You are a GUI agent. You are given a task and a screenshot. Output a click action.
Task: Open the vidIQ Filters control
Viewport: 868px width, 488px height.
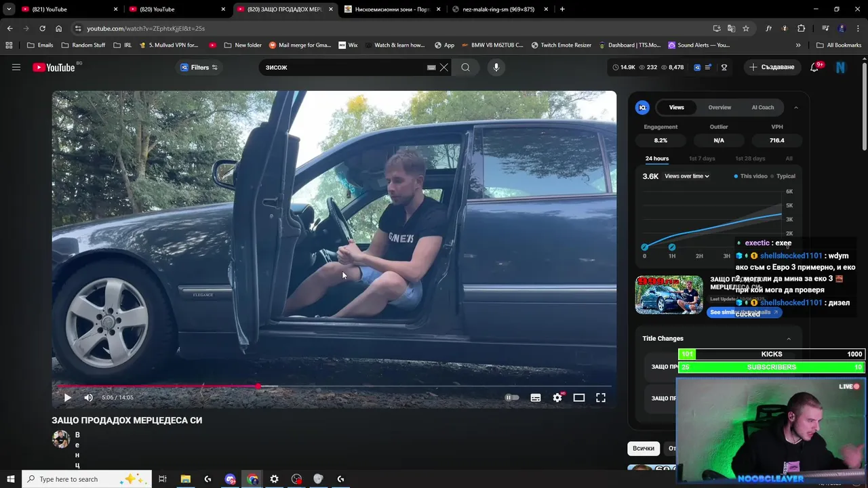coord(199,67)
